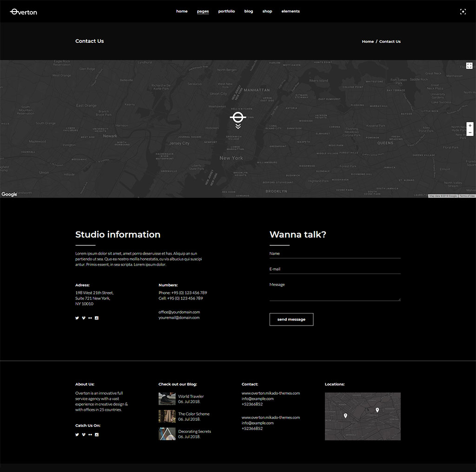Open the side area icon in top-right corner
476x472 pixels.
pos(463,12)
